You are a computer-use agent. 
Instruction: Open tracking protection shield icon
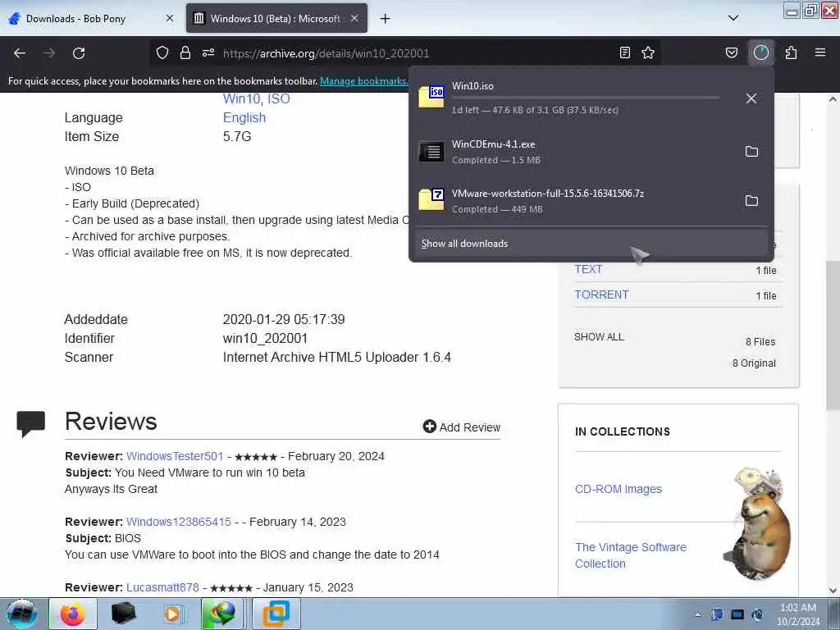click(162, 52)
